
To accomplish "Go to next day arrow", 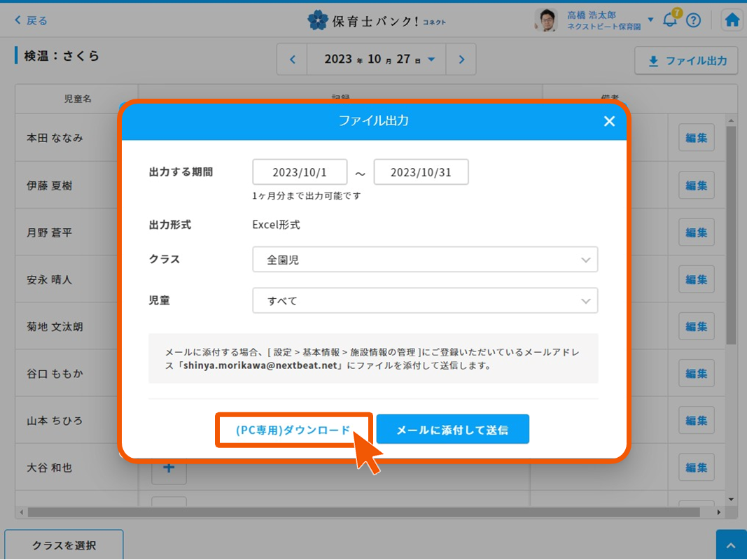I will point(461,59).
